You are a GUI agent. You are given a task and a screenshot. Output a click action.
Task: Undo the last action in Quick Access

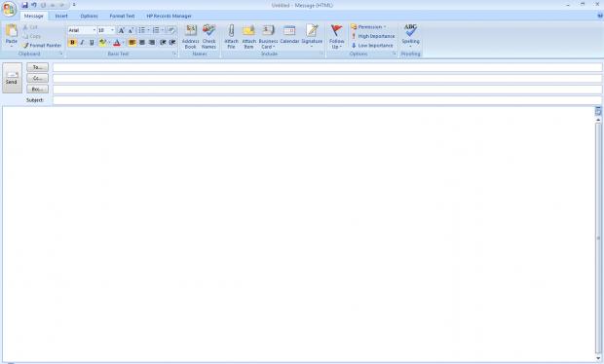[34, 5]
